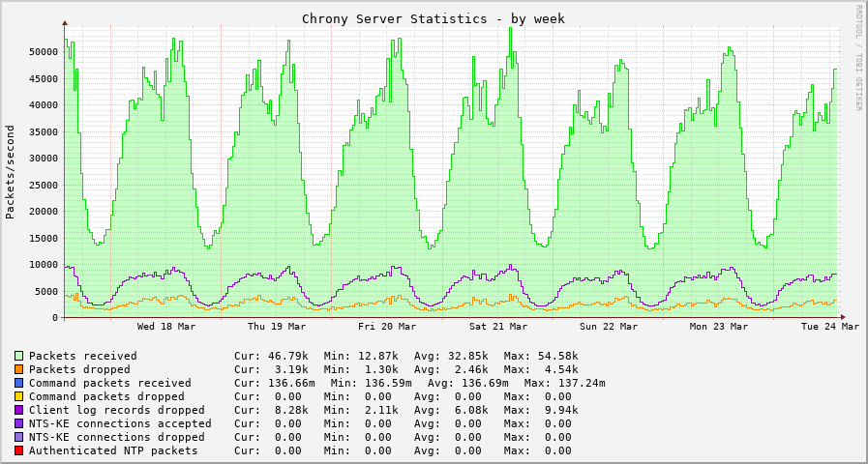Click the Max: 9.94k value
868x464 pixels.
tap(541, 410)
